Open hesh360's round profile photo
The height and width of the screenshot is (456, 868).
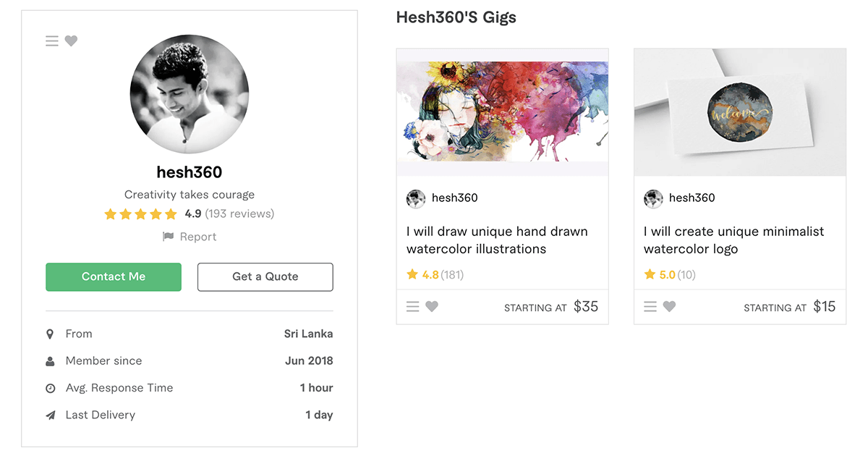tap(190, 94)
